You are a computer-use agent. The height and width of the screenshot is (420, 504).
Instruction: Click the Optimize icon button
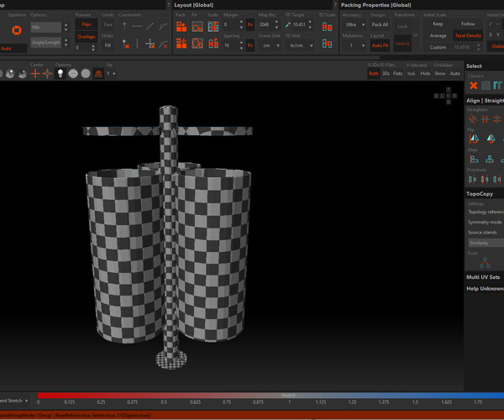coord(15,31)
